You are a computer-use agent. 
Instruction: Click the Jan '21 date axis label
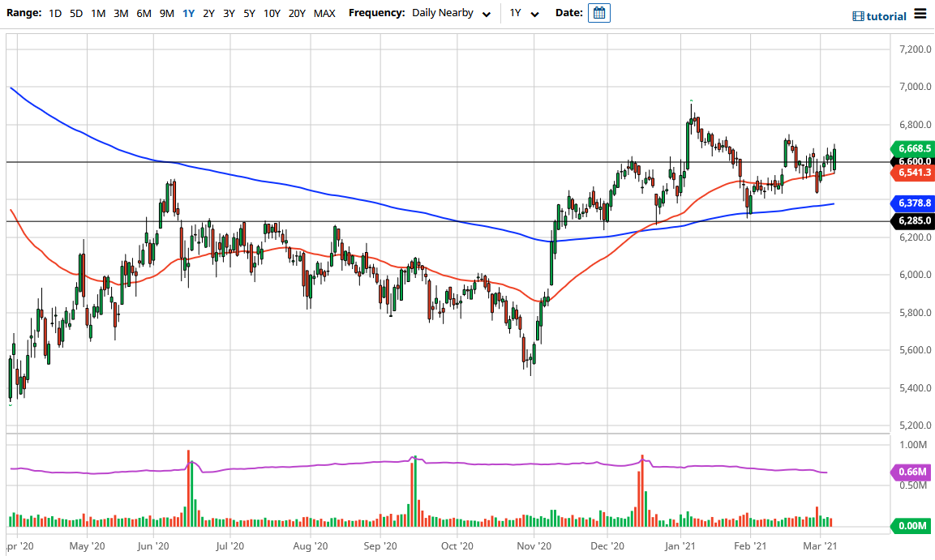coord(680,545)
